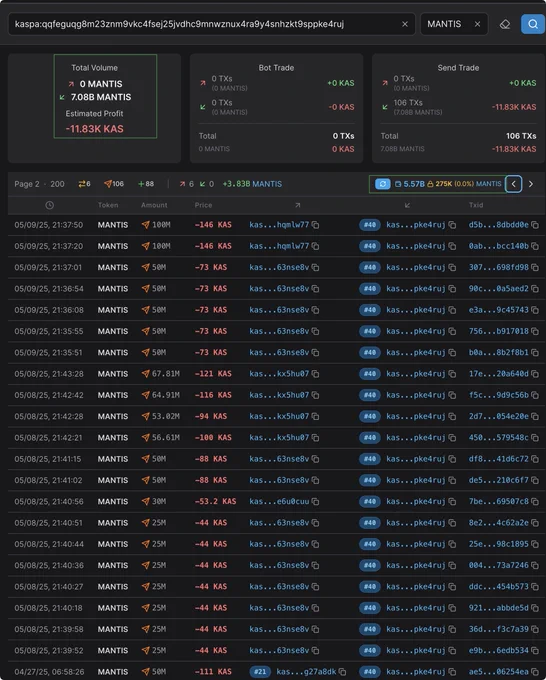The height and width of the screenshot is (680, 546).
Task: Filter by swap transactions count 6
Action: click(85, 184)
